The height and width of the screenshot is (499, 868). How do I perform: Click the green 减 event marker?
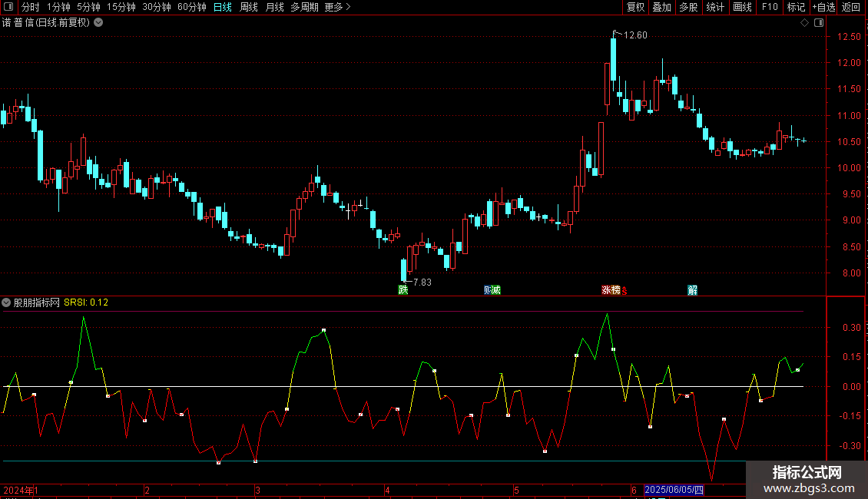pos(496,290)
